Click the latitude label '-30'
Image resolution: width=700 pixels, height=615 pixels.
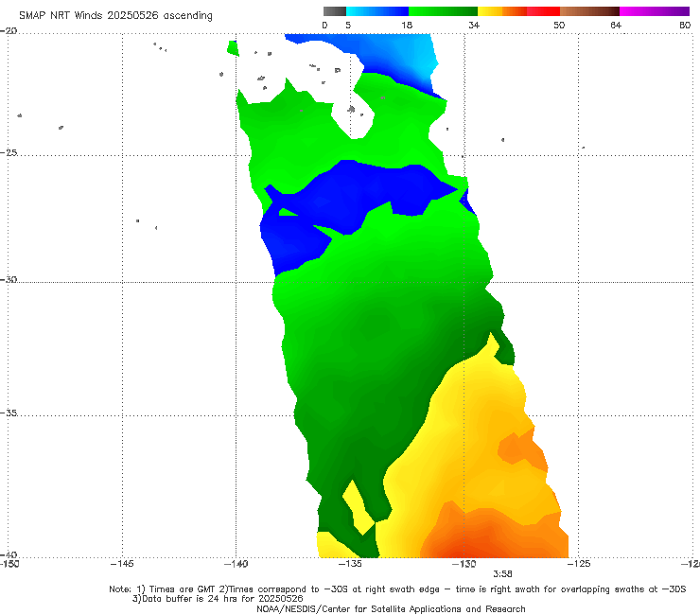tap(9, 279)
